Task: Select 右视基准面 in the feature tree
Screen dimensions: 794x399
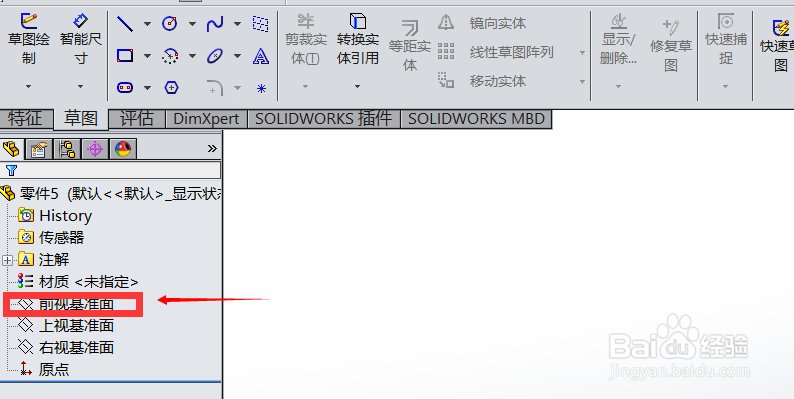Action: coord(66,347)
